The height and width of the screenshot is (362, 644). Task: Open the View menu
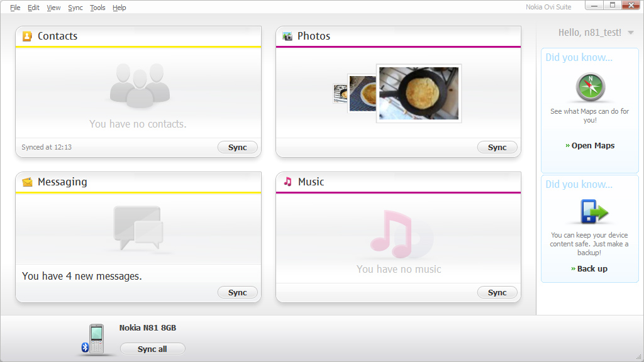click(53, 8)
